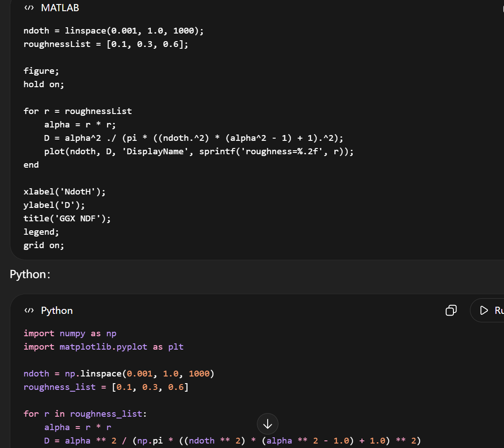Click the code icon beside the Python label
Screen dimensions: 504x448
29,310
